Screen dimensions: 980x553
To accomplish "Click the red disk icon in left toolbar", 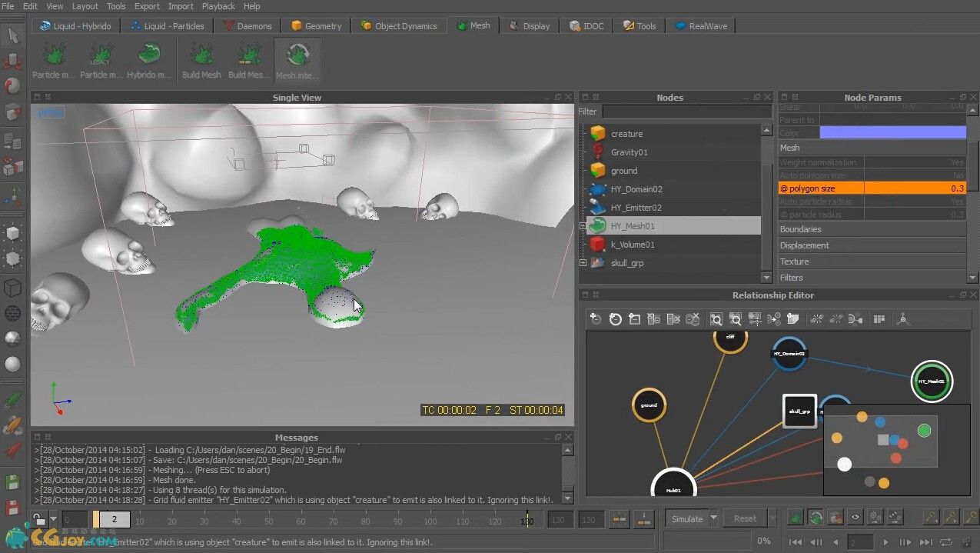I will [x=13, y=508].
